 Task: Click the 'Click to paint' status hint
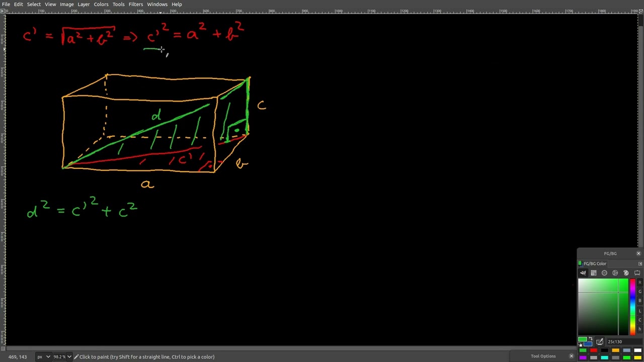click(146, 357)
